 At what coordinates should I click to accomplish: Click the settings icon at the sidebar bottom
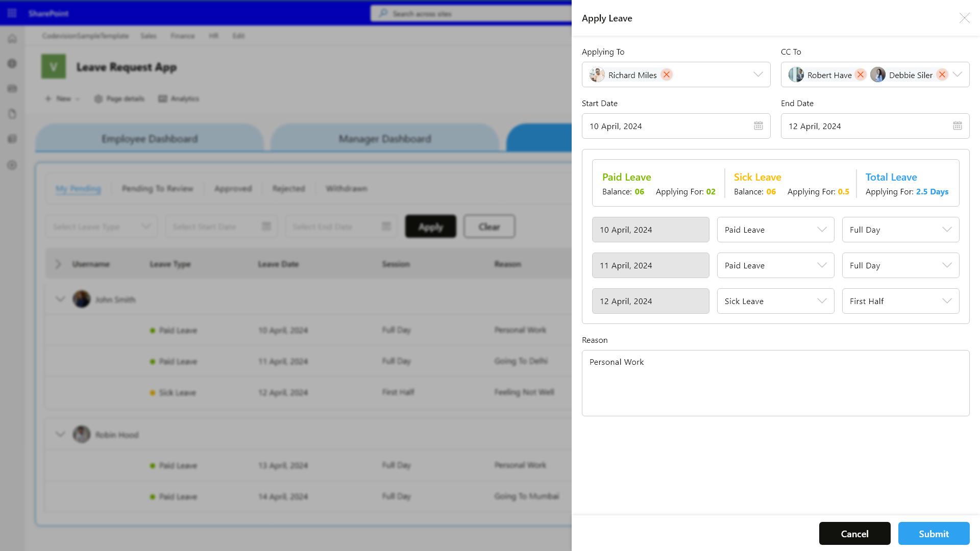pyautogui.click(x=12, y=165)
